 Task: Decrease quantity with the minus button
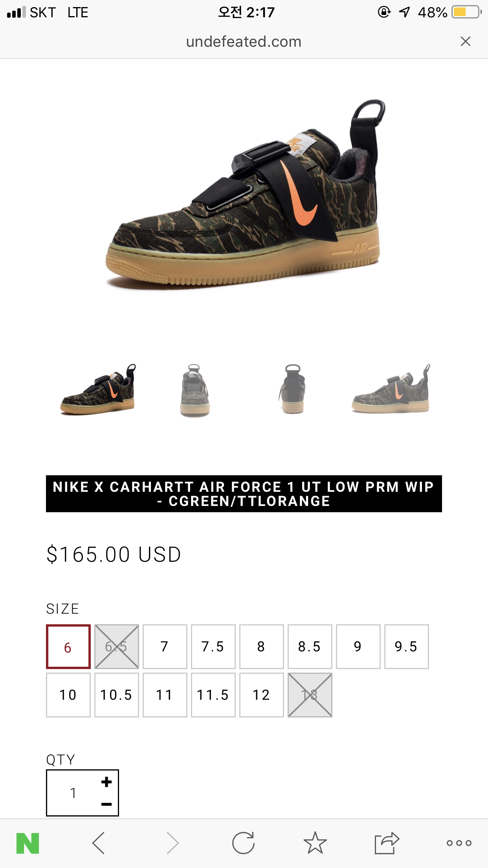106,804
